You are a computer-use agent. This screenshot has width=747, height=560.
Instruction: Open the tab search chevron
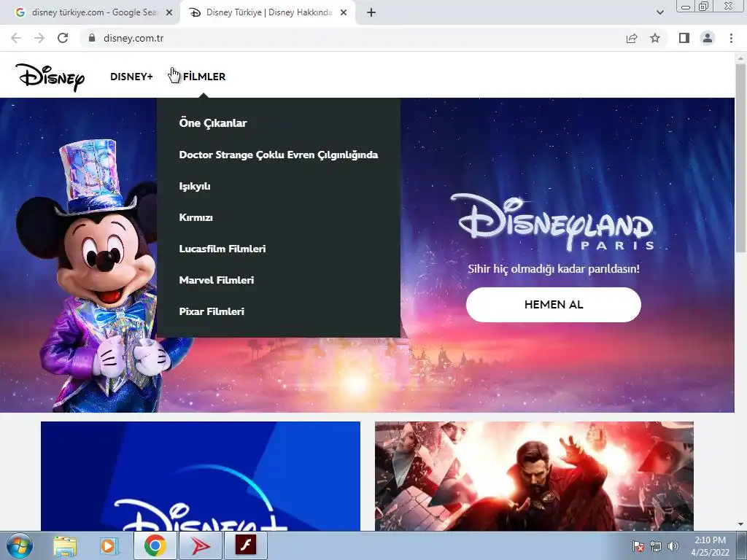pyautogui.click(x=659, y=13)
